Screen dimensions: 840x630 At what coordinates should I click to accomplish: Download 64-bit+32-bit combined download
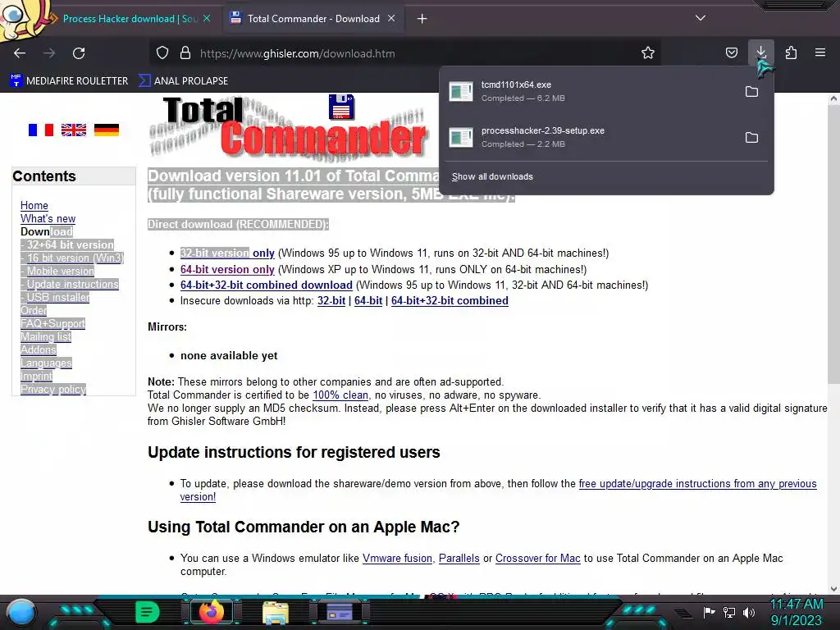point(267,285)
